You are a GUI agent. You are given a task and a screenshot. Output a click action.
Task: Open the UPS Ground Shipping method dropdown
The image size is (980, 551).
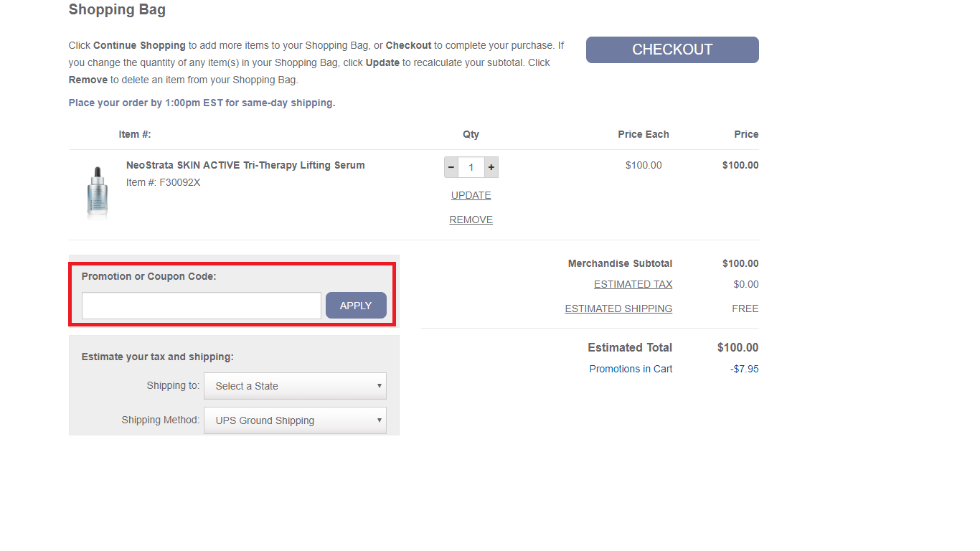pyautogui.click(x=296, y=420)
